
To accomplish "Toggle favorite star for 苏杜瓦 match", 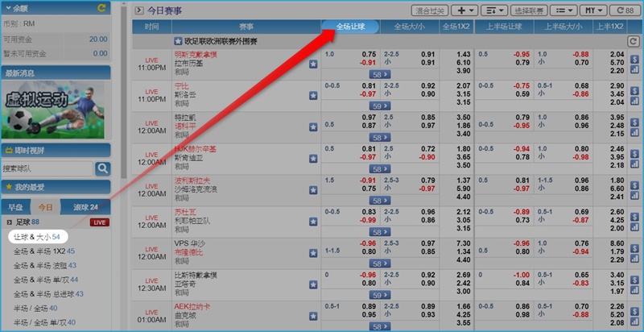I will click(313, 222).
